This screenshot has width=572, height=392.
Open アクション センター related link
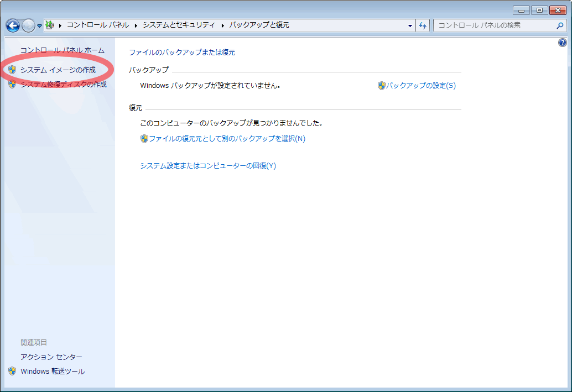[x=51, y=357]
